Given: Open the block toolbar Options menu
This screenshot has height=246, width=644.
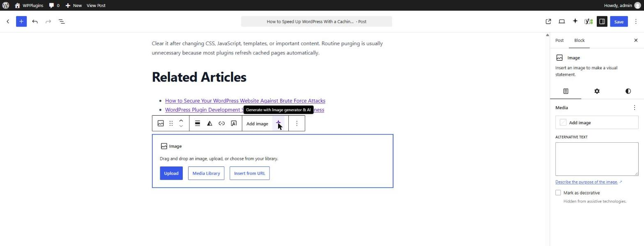Looking at the screenshot, I should tap(297, 123).
